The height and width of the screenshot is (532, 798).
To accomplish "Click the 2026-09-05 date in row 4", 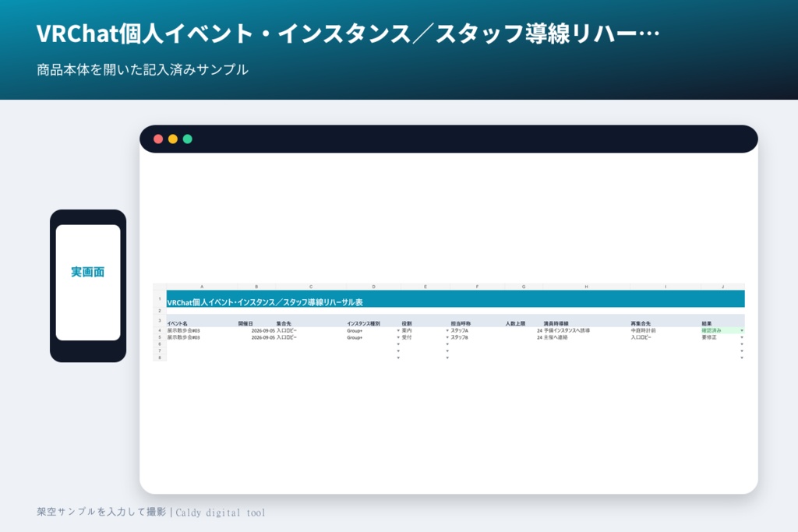I will pyautogui.click(x=263, y=330).
